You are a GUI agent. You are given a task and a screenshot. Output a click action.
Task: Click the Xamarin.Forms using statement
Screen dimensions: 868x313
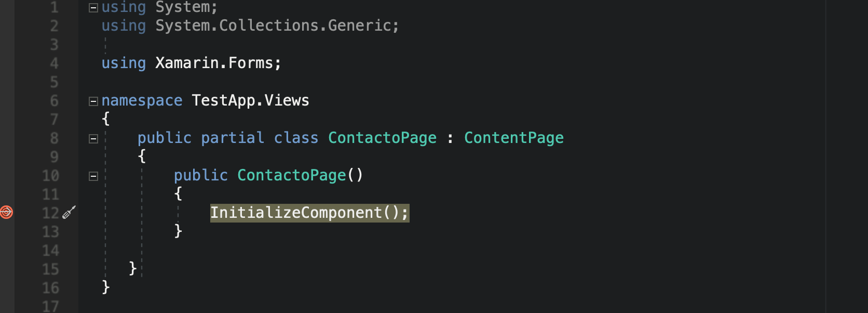(x=192, y=63)
